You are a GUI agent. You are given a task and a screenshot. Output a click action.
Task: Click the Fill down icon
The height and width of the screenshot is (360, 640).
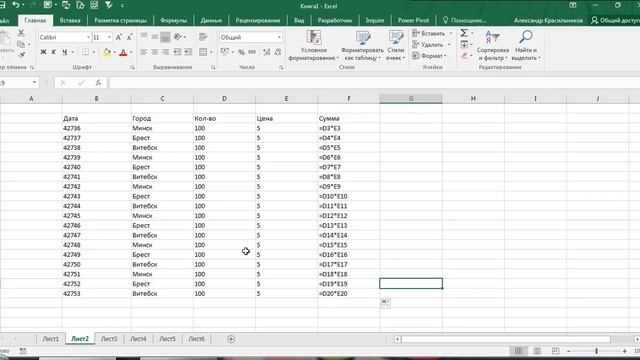(464, 44)
